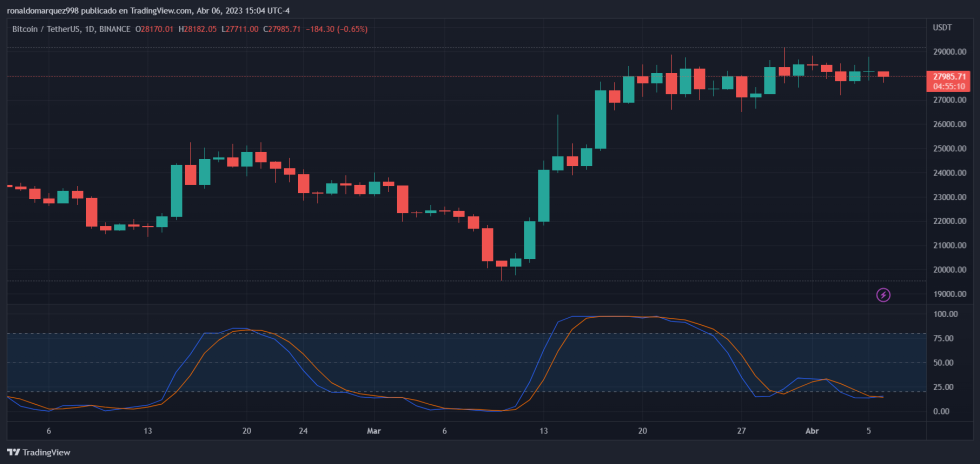Click the candle countdown timer 04:55:10
The height and width of the screenshot is (464, 980).
948,87
